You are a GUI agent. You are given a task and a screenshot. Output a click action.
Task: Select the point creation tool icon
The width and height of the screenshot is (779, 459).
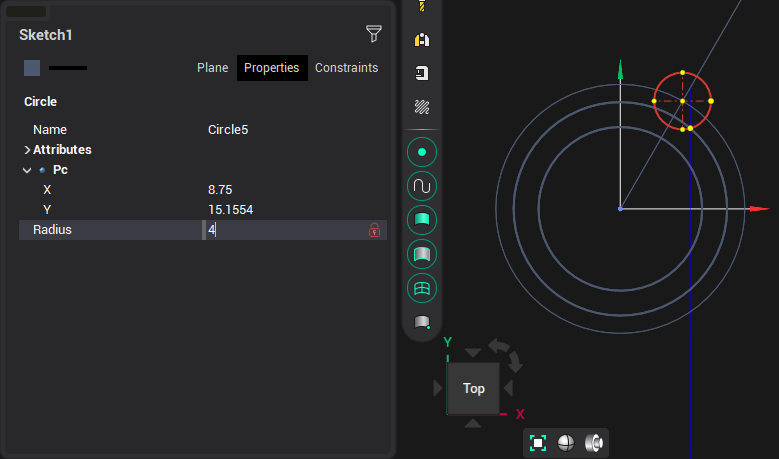pos(422,152)
